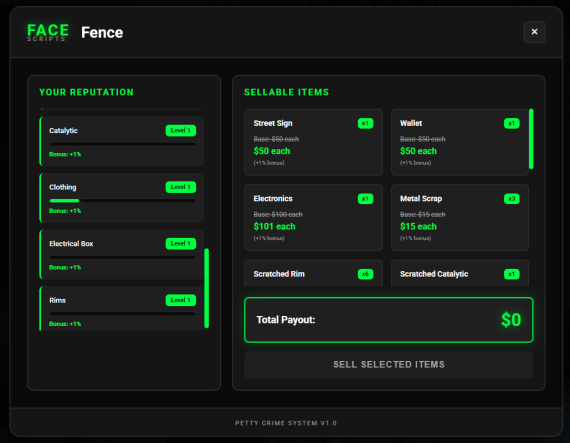This screenshot has height=443, width=570.
Task: Click the Level 1 badge on Clothing
Action: 181,187
